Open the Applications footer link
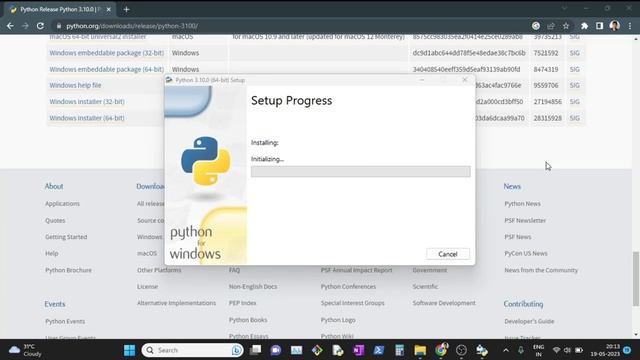The width and height of the screenshot is (640, 360). (62, 204)
